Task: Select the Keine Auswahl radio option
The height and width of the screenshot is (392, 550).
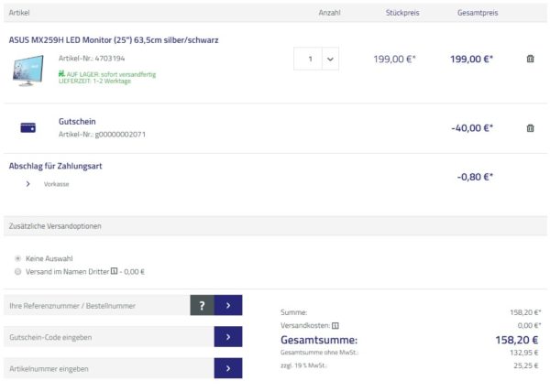Action: click(x=18, y=258)
